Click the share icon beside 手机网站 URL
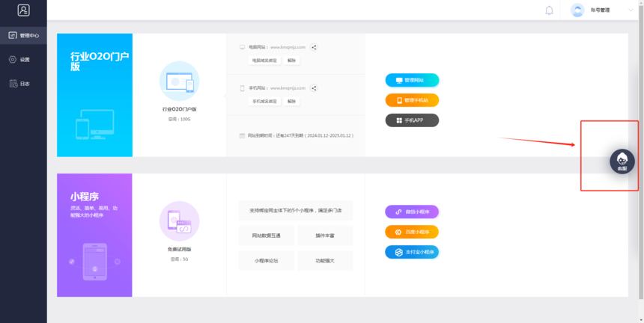Screen dimensions: 644x323 pos(314,88)
